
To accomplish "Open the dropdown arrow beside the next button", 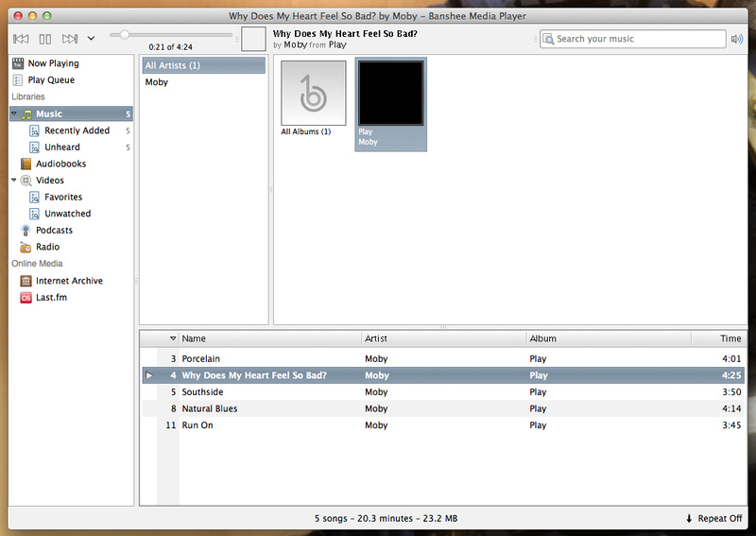I will coord(91,39).
